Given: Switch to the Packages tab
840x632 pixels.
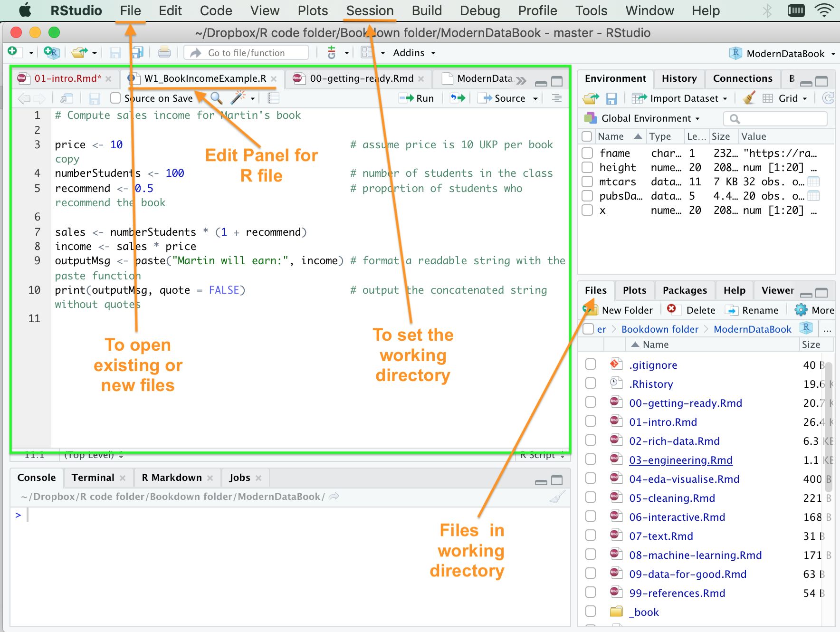Looking at the screenshot, I should [x=685, y=290].
